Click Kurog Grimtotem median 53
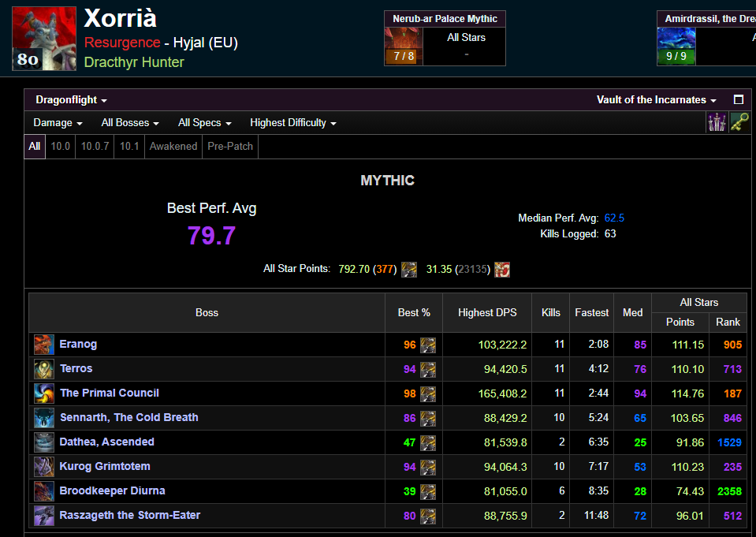756x537 pixels. (640, 467)
